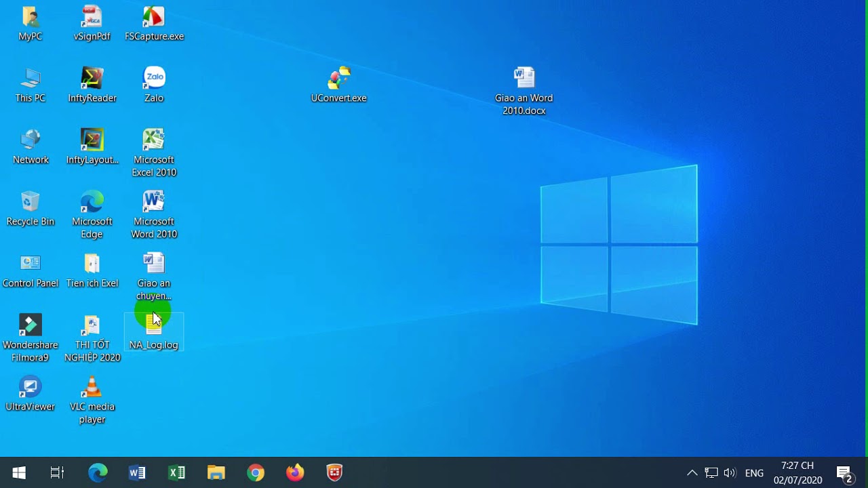Image resolution: width=868 pixels, height=488 pixels.
Task: Click the Show desktop strip
Action: (865, 472)
